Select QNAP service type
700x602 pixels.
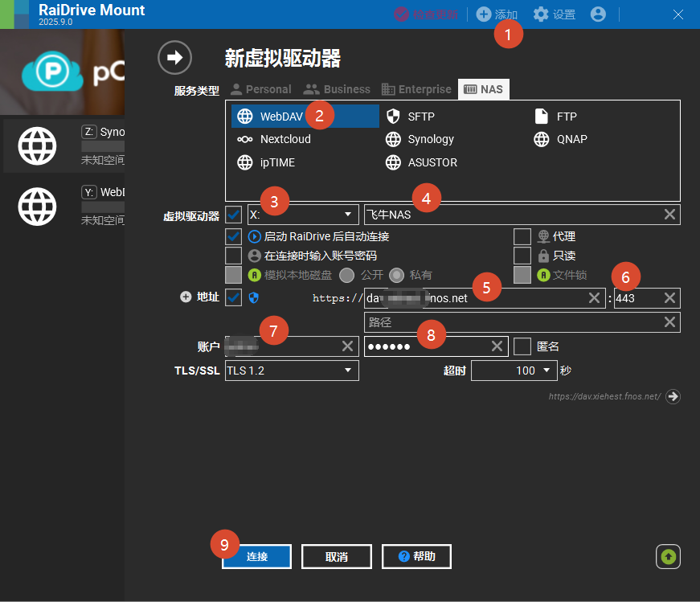pos(560,139)
